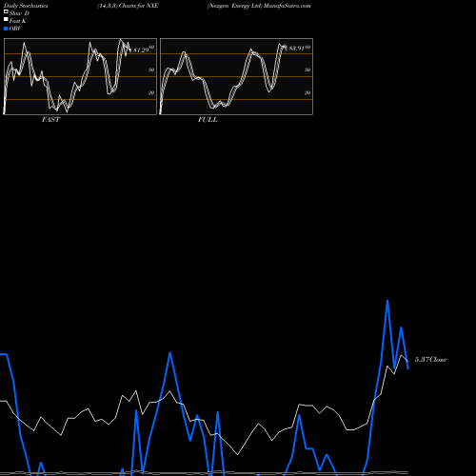Click the Fast K legend color square
The width and height of the screenshot is (476, 476).
(x=6, y=19)
